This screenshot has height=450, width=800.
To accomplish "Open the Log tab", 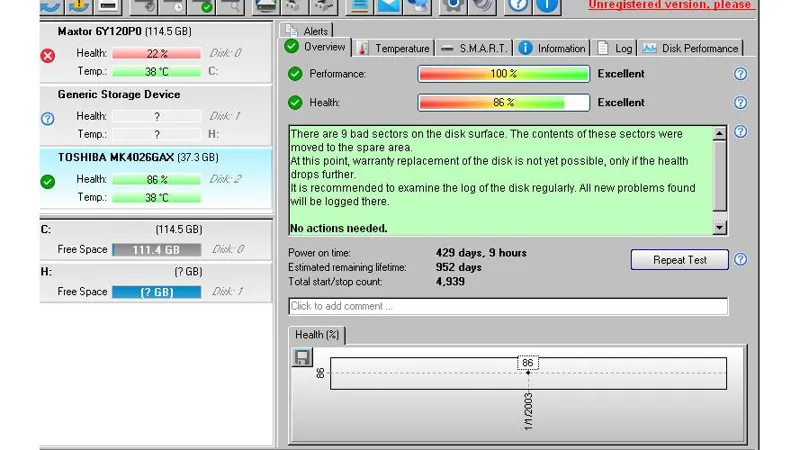I will click(615, 48).
